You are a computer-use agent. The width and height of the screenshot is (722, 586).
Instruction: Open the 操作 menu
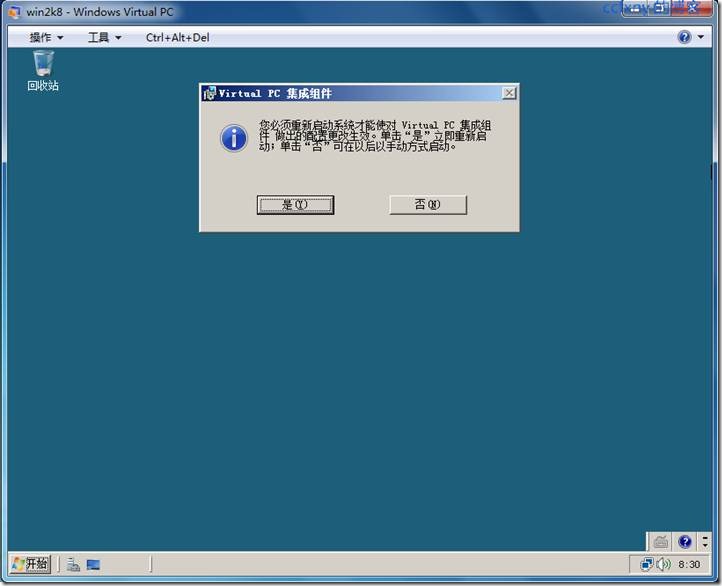pos(46,37)
